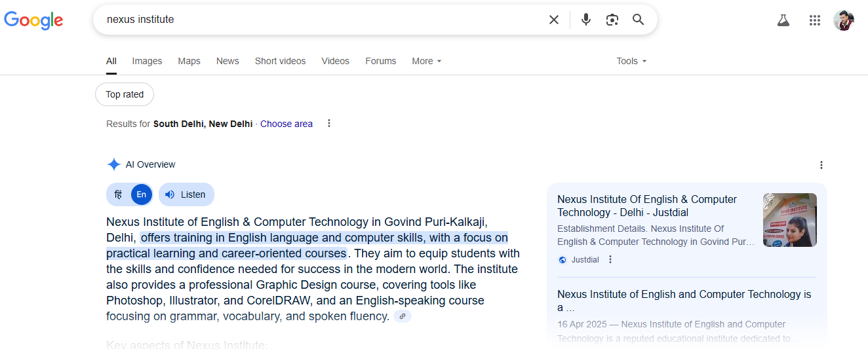Open Google Lens image search
Viewport: 868px width, 349px height.
pos(612,20)
